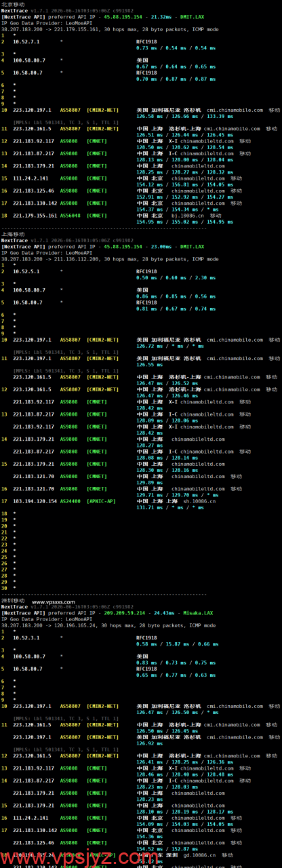Click the bj.10086.cn hostname

pos(186,216)
